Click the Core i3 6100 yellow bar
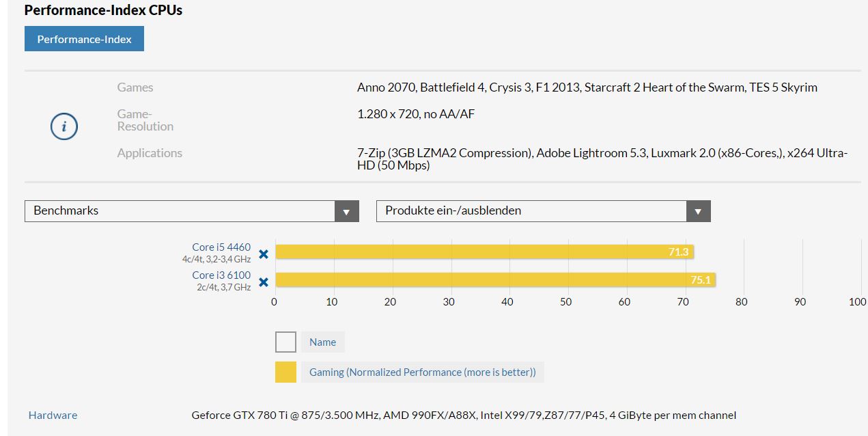The image size is (868, 436). pyautogui.click(x=495, y=280)
